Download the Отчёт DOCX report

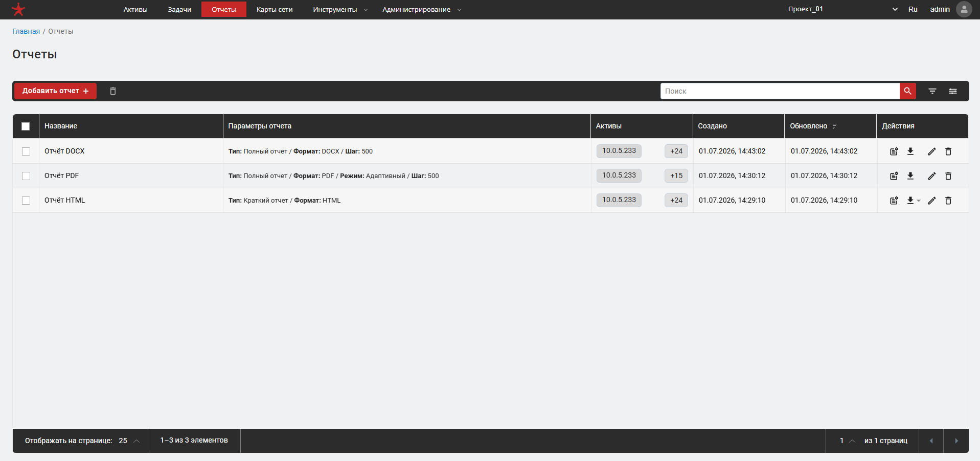click(910, 151)
